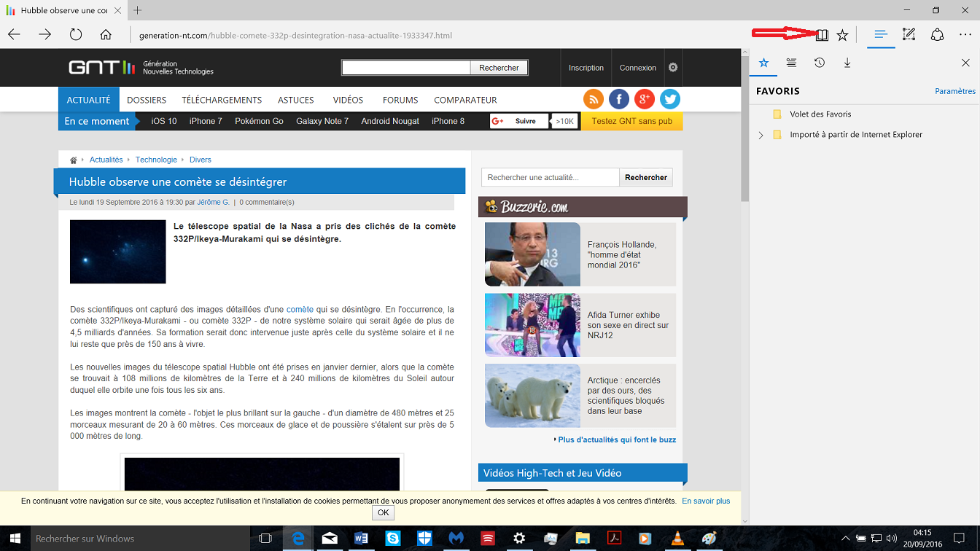980x551 pixels.
Task: Open Google+ social icon
Action: click(x=645, y=99)
